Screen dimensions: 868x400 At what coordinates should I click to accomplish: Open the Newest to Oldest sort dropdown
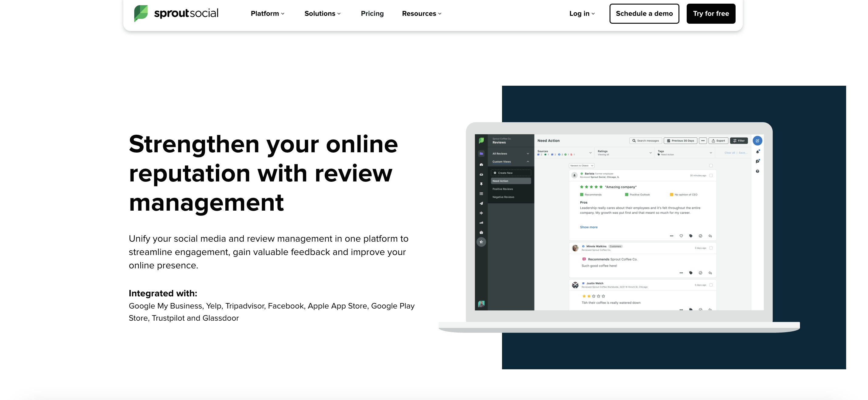click(582, 166)
